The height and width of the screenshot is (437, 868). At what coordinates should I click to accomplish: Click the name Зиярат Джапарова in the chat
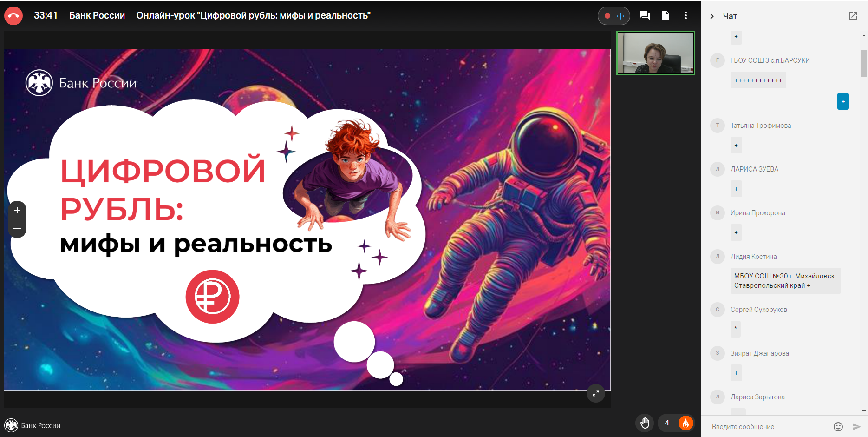[760, 353]
